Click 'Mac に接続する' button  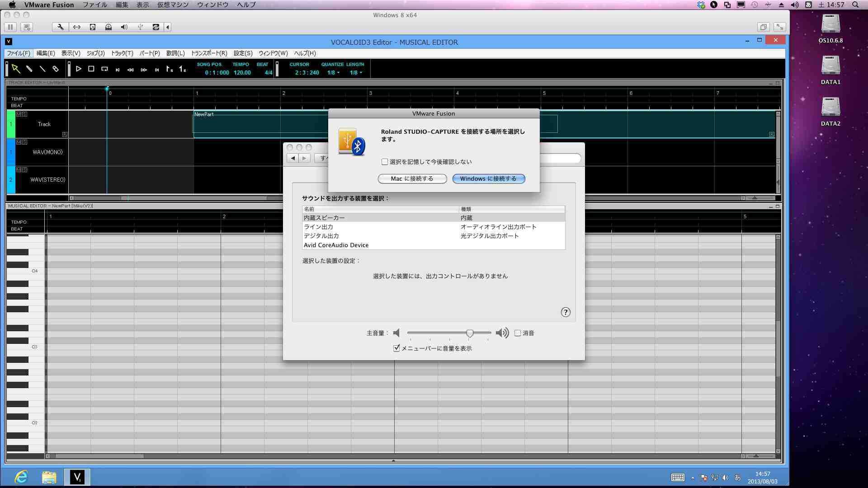point(412,179)
